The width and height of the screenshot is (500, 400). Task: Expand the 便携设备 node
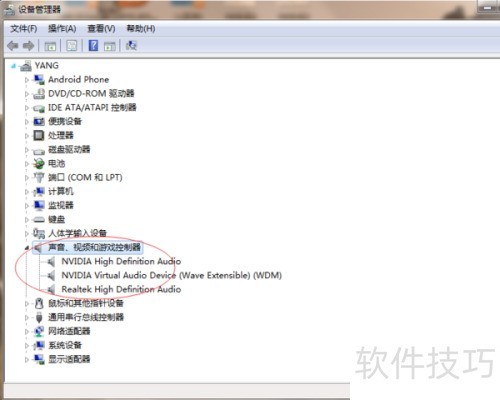point(27,122)
